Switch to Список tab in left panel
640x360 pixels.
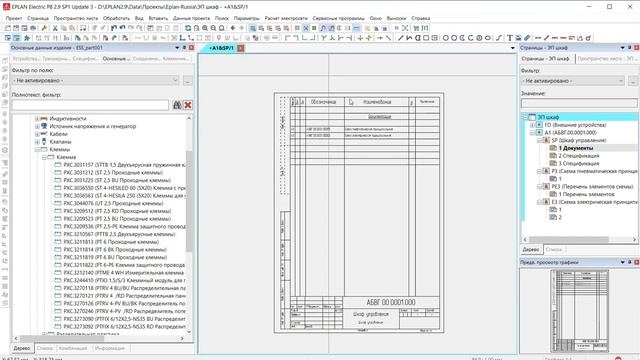44,348
